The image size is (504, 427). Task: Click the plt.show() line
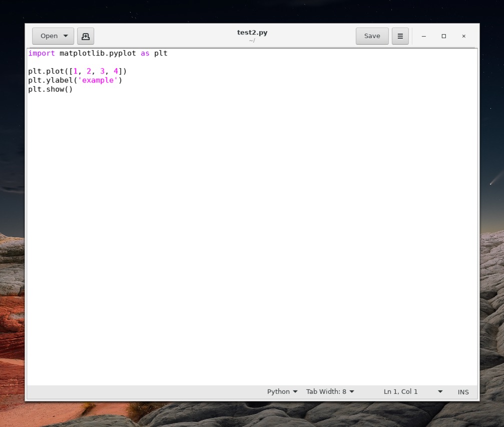51,89
